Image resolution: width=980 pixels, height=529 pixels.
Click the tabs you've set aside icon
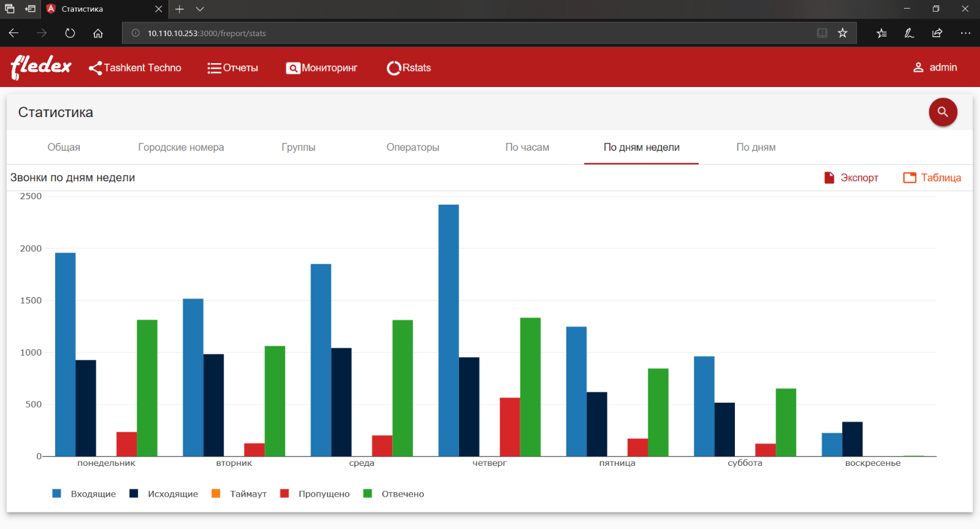pos(10,9)
